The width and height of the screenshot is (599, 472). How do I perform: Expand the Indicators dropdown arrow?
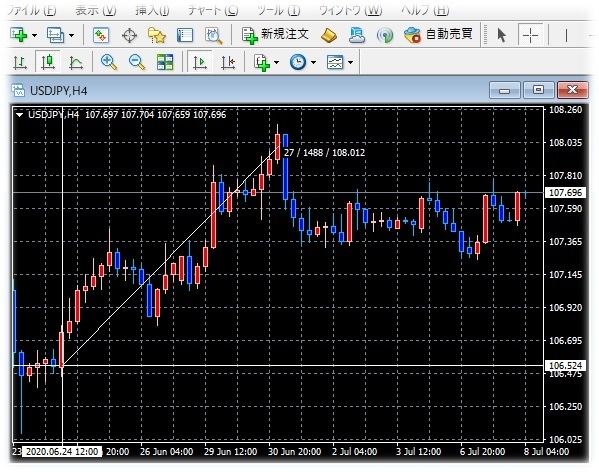pyautogui.click(x=276, y=62)
